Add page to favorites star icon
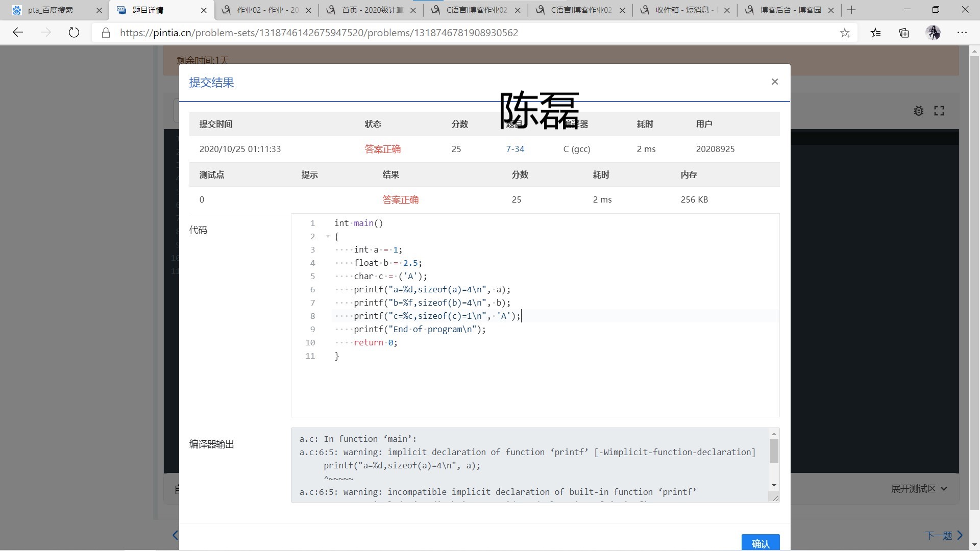This screenshot has height=551, width=980. point(845,33)
